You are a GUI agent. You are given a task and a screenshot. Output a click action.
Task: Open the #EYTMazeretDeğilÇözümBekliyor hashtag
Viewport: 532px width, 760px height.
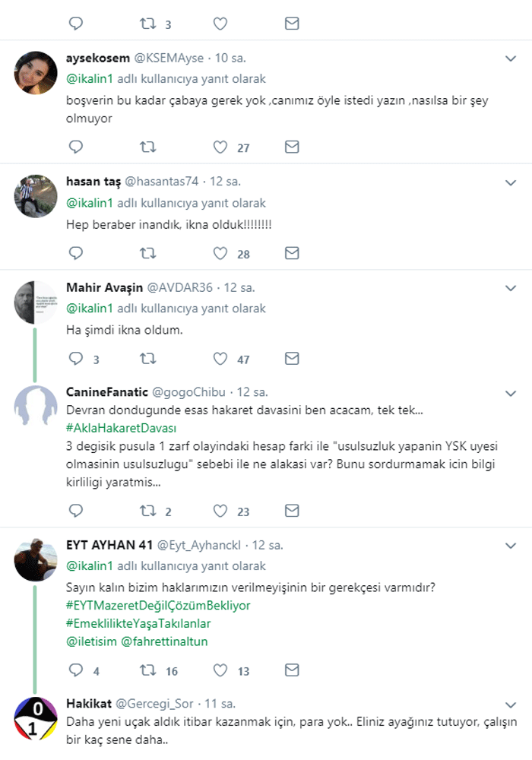[x=158, y=605]
